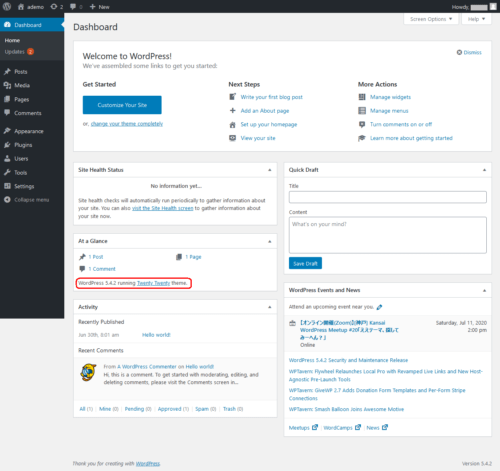Click the widgets grid icon beside Manage widgets
The width and height of the screenshot is (500, 471).
[362, 97]
